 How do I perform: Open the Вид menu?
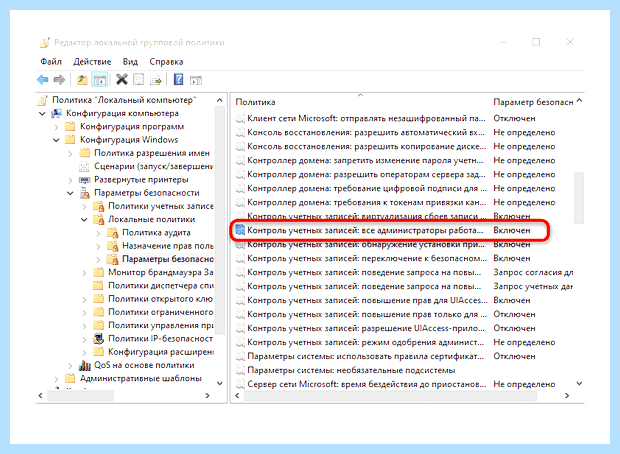point(130,62)
